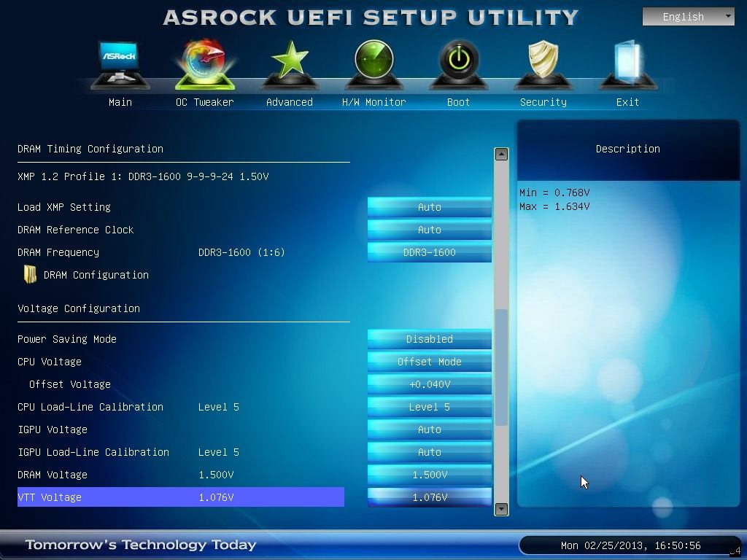Select the CPU Voltage label
Screen dimensions: 747x560
point(50,362)
